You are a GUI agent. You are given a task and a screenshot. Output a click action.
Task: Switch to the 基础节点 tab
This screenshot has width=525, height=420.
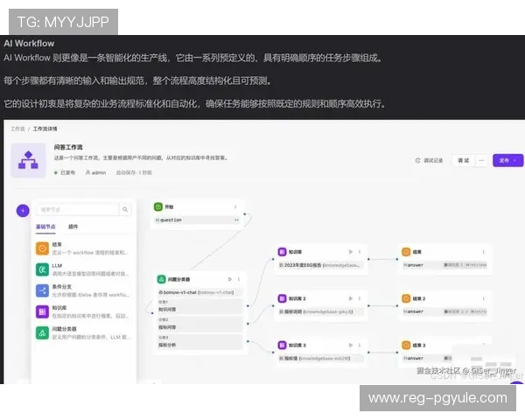45,227
